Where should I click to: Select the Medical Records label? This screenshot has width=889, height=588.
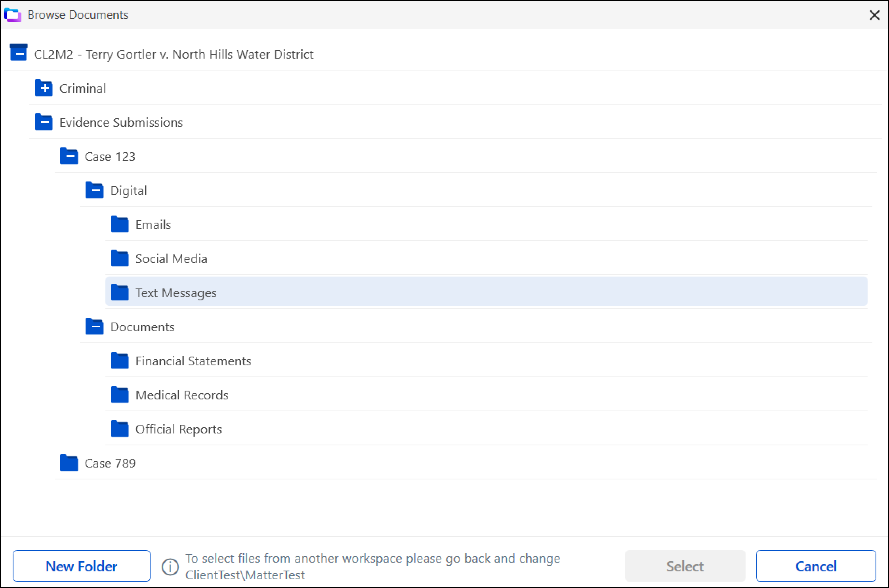pyautogui.click(x=182, y=395)
